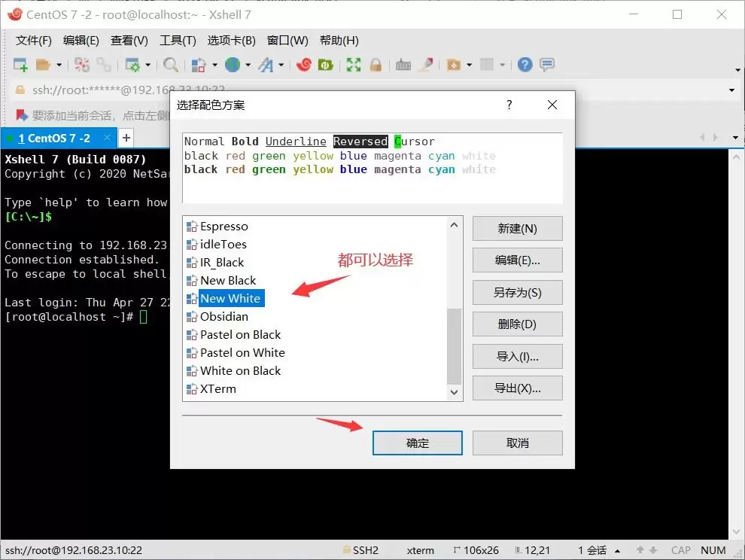
Task: Click the new folder plus icon
Action: 454,65
